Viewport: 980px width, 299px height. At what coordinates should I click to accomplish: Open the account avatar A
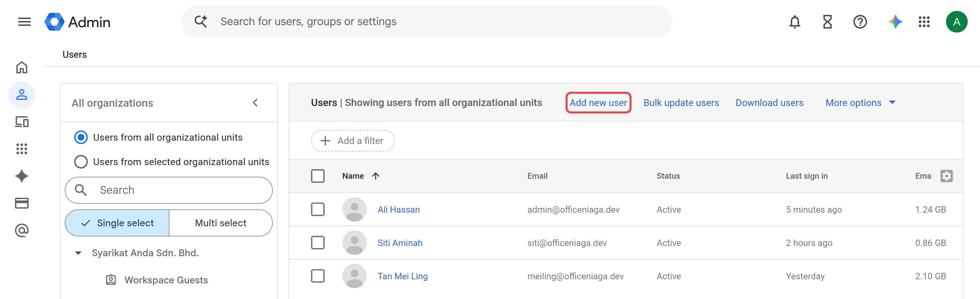[x=957, y=22]
